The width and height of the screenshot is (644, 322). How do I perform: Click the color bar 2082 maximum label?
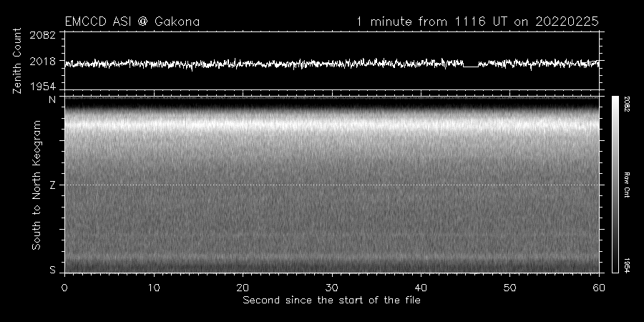tap(627, 104)
